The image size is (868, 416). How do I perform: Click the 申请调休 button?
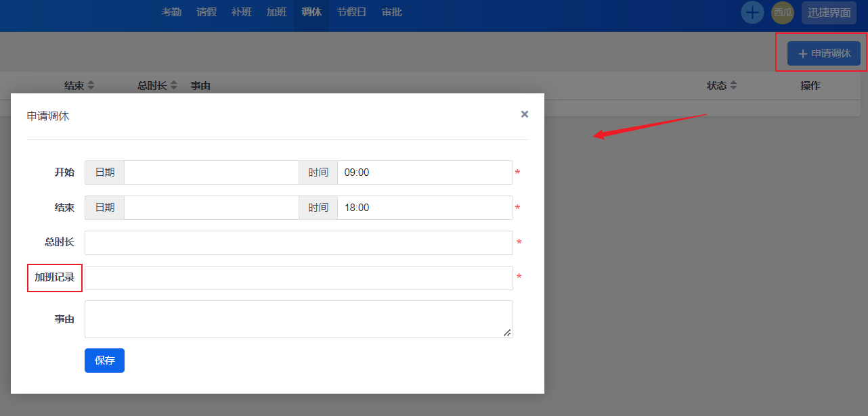[824, 53]
